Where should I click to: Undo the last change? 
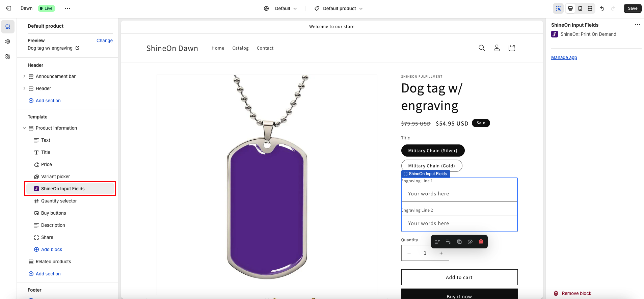click(x=602, y=8)
